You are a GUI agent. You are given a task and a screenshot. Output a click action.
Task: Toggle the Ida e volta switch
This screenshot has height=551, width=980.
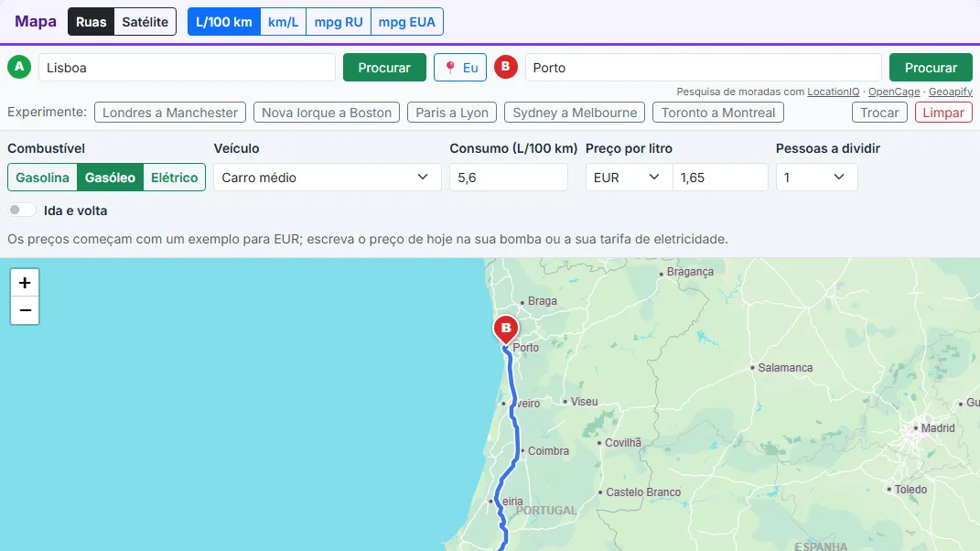click(x=22, y=211)
